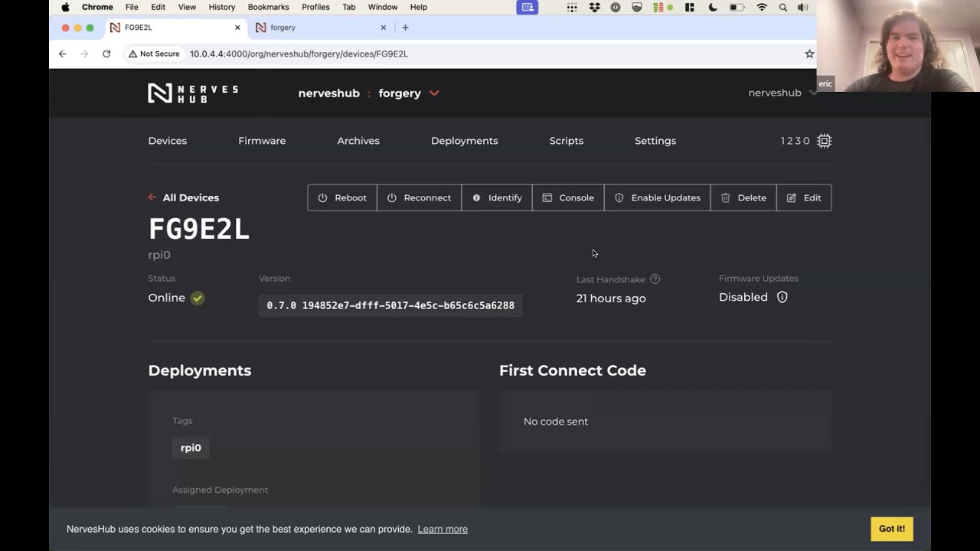Open the Edit menu
Viewport: 980px width, 551px height.
158,7
